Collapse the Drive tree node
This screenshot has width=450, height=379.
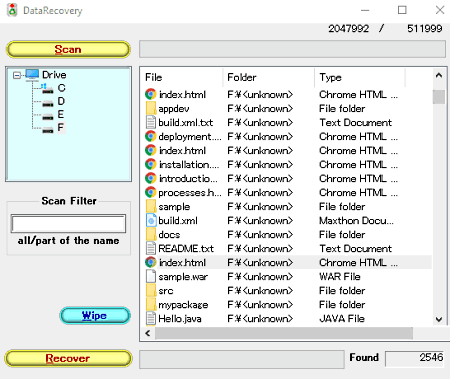pos(17,75)
